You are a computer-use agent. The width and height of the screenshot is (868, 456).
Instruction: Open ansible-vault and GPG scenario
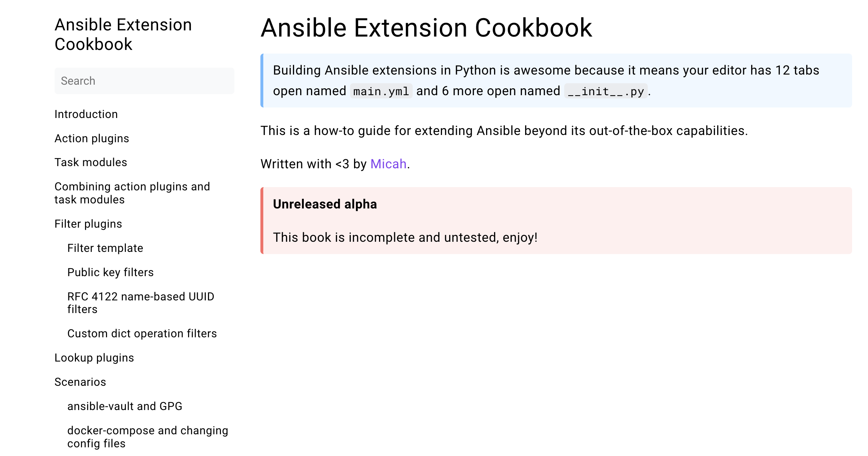click(x=125, y=406)
